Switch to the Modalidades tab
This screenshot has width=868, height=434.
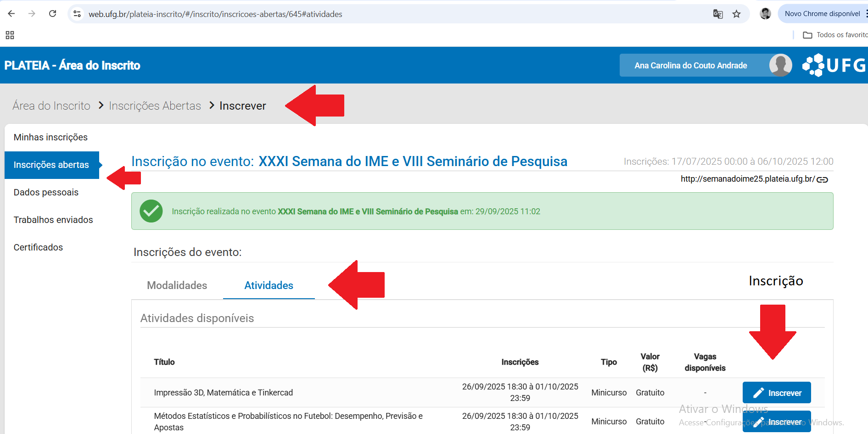(177, 285)
